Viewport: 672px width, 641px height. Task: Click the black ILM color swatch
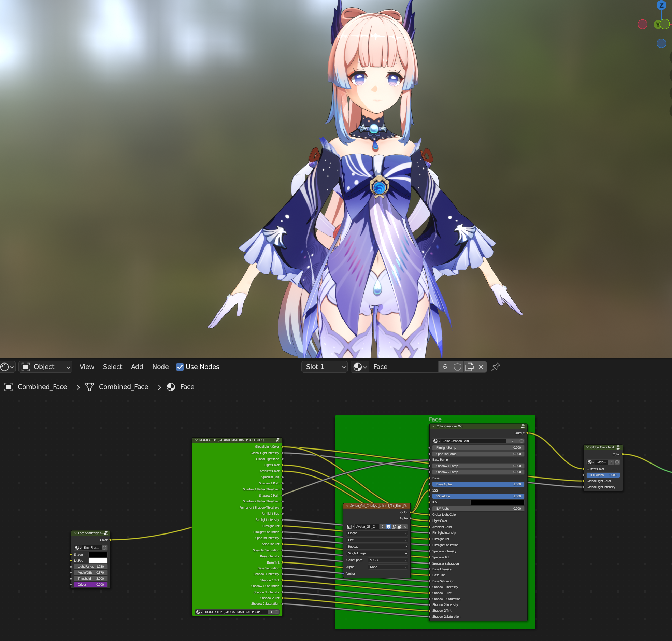click(x=497, y=502)
